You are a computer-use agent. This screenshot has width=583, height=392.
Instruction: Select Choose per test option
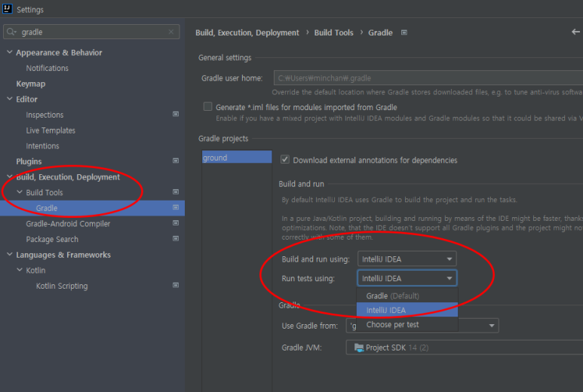pos(407,324)
